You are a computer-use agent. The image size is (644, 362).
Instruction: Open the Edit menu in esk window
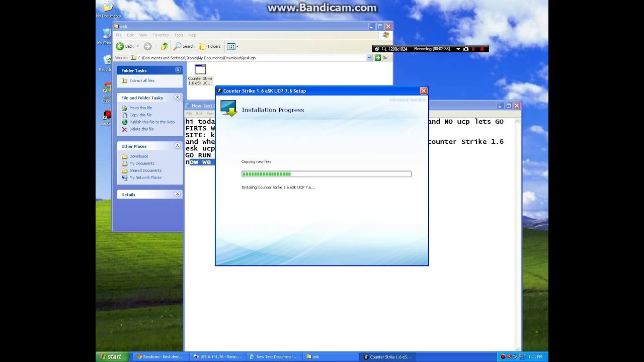pos(130,35)
